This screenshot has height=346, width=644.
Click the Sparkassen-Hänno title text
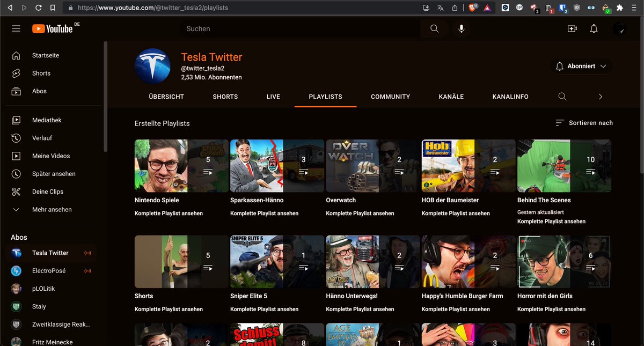pyautogui.click(x=257, y=200)
